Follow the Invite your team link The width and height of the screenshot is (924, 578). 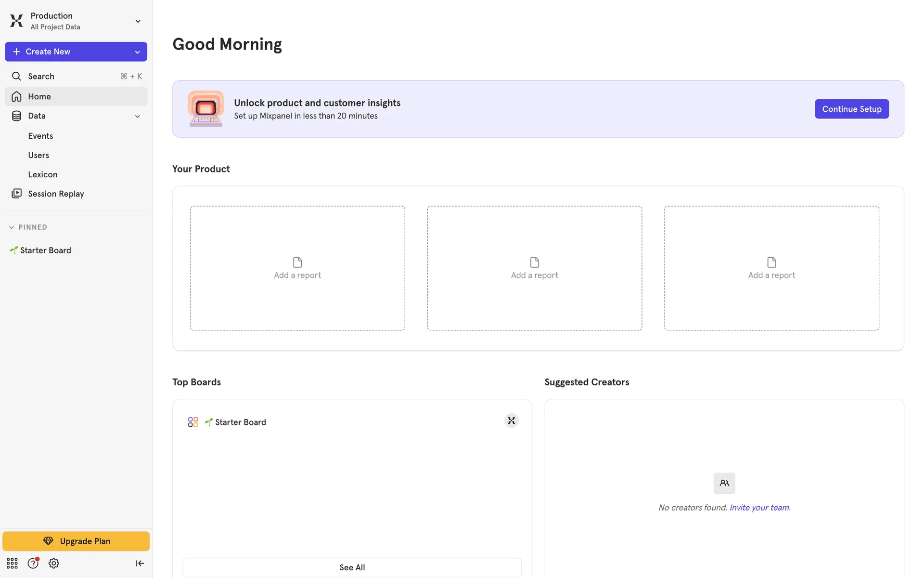tap(760, 507)
